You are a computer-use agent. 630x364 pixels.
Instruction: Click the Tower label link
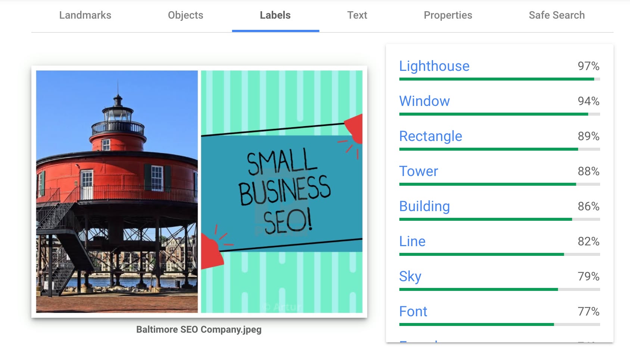(418, 171)
